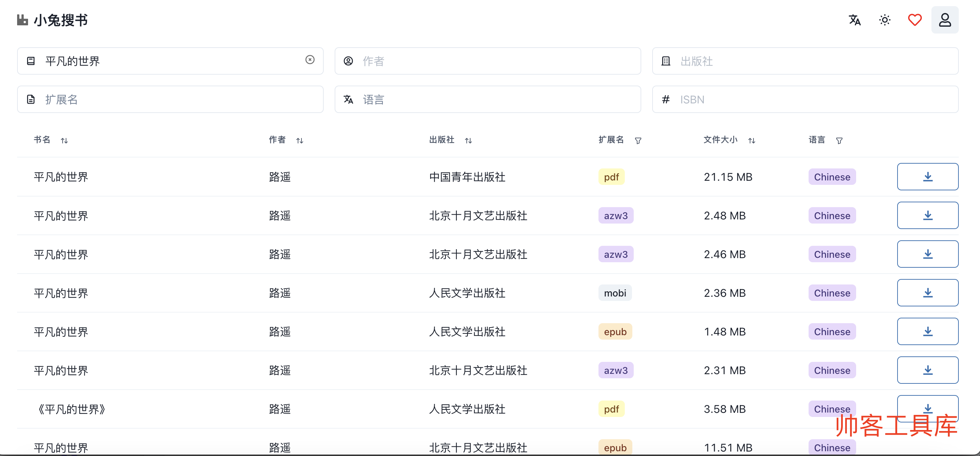Click the red heart favorites icon
This screenshot has height=456, width=980.
(915, 20)
